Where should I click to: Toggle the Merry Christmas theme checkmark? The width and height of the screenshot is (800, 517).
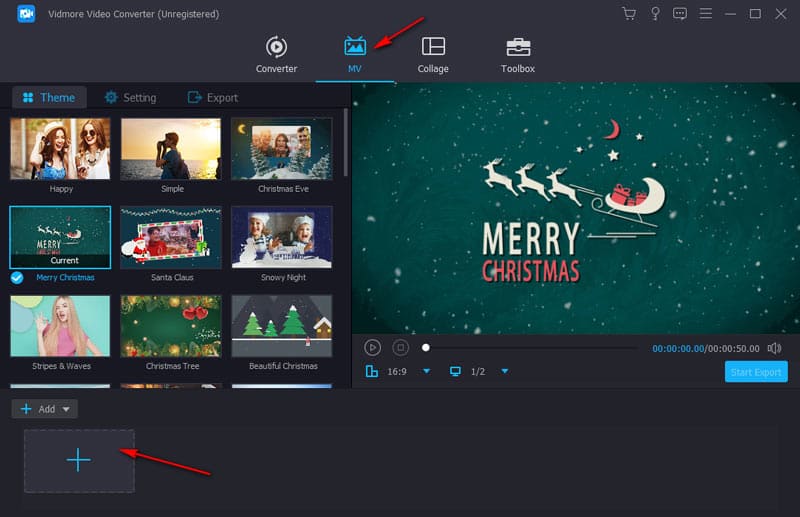17,277
